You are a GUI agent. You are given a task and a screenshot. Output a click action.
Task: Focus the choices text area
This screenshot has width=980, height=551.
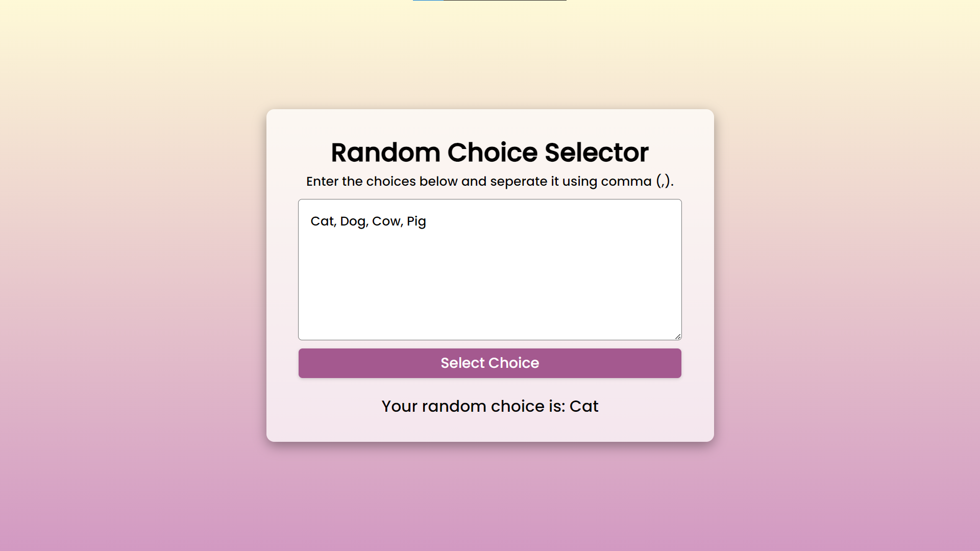[x=490, y=269]
